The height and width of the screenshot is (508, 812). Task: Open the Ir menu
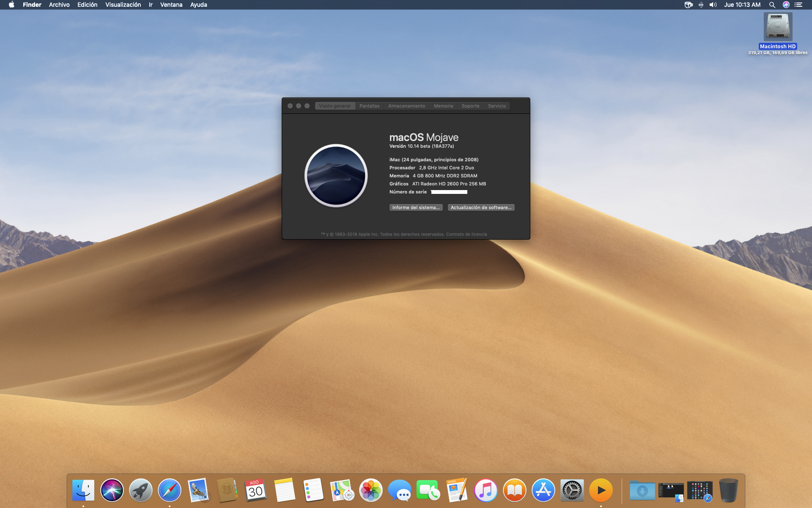pyautogui.click(x=151, y=5)
